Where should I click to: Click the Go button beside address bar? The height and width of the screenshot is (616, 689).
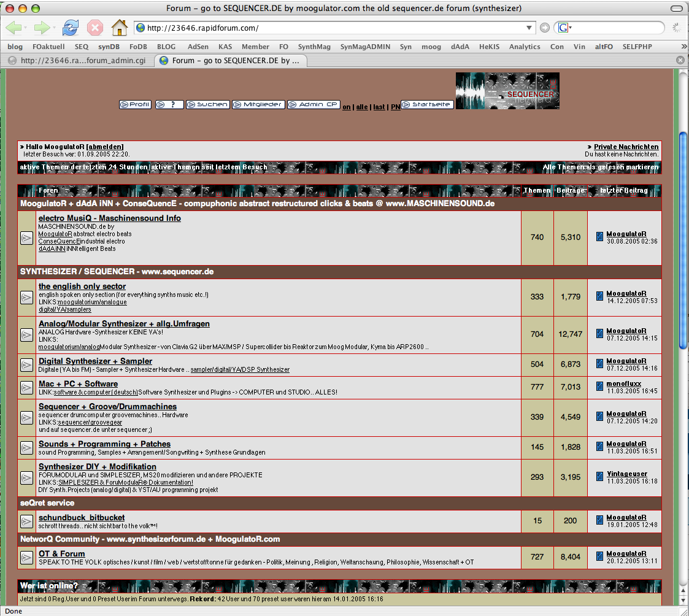coord(544,28)
